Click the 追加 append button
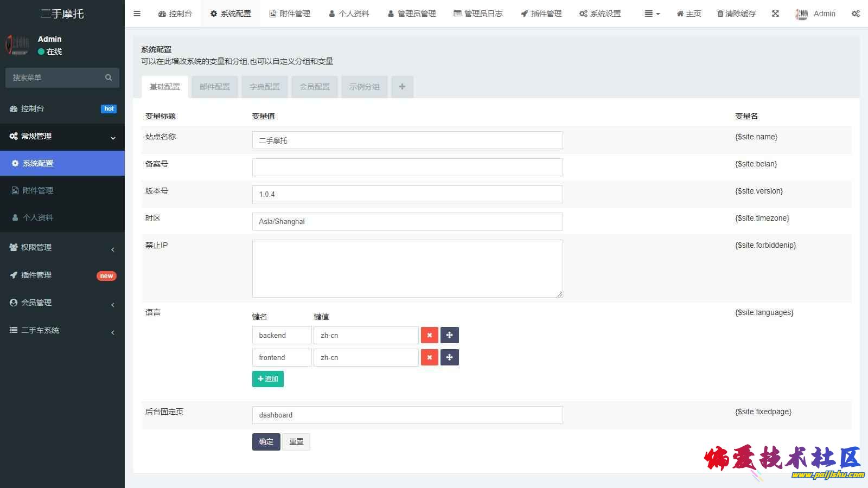This screenshot has height=488, width=868. click(x=267, y=378)
